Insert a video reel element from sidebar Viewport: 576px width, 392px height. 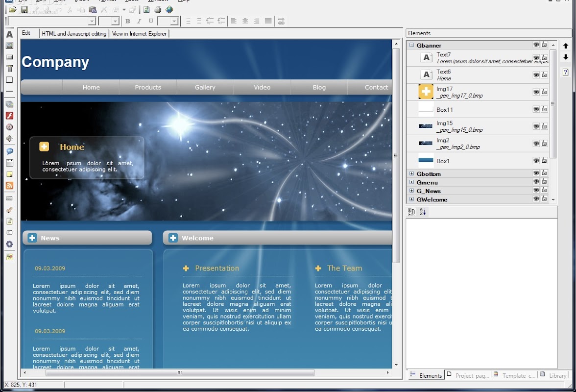coord(10,127)
